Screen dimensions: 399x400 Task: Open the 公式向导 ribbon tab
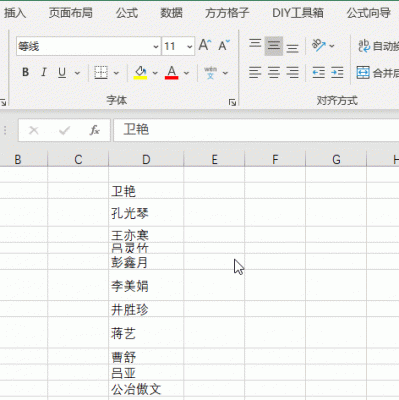[x=368, y=13]
